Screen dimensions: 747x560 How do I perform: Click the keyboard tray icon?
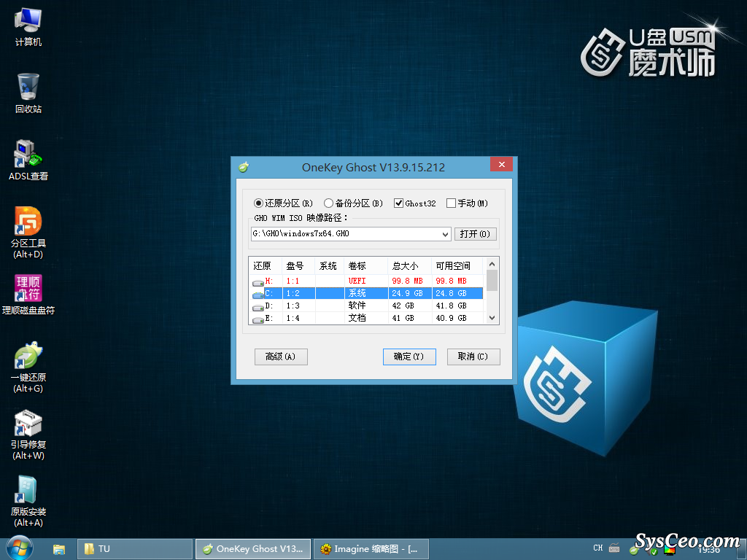tap(614, 548)
